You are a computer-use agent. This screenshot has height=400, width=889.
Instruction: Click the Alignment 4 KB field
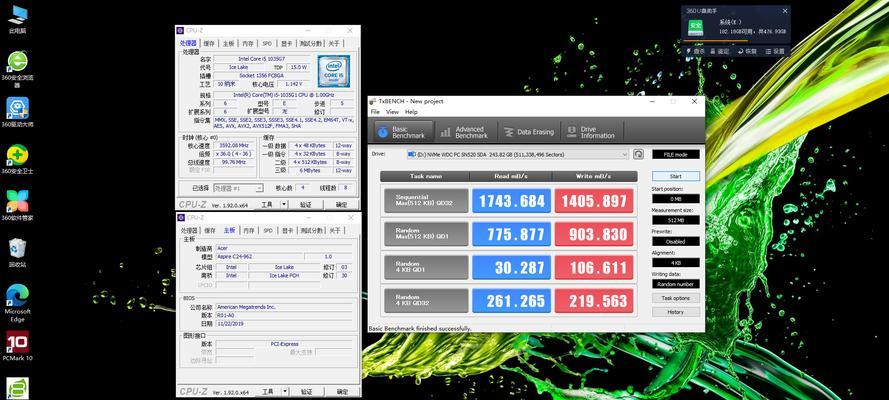676,263
